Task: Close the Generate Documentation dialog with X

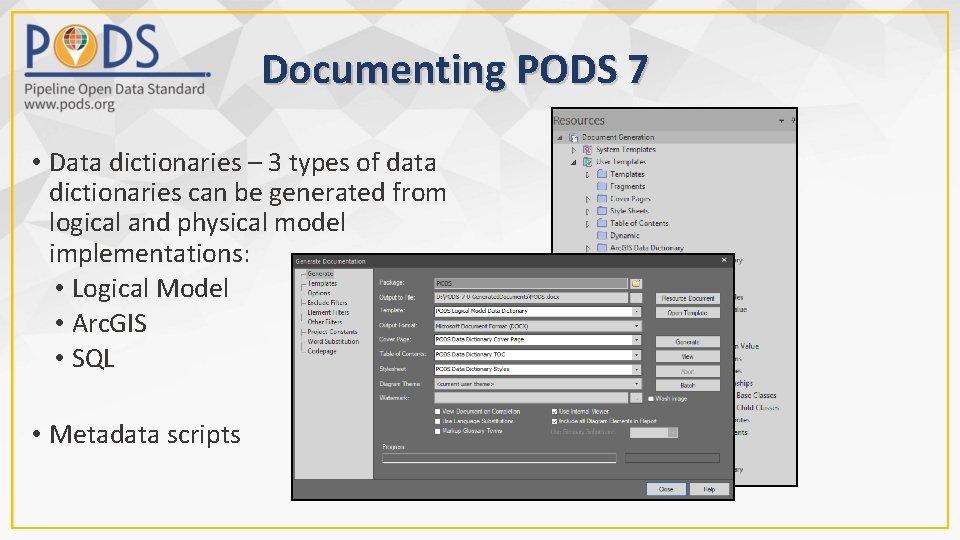Action: coord(724,261)
